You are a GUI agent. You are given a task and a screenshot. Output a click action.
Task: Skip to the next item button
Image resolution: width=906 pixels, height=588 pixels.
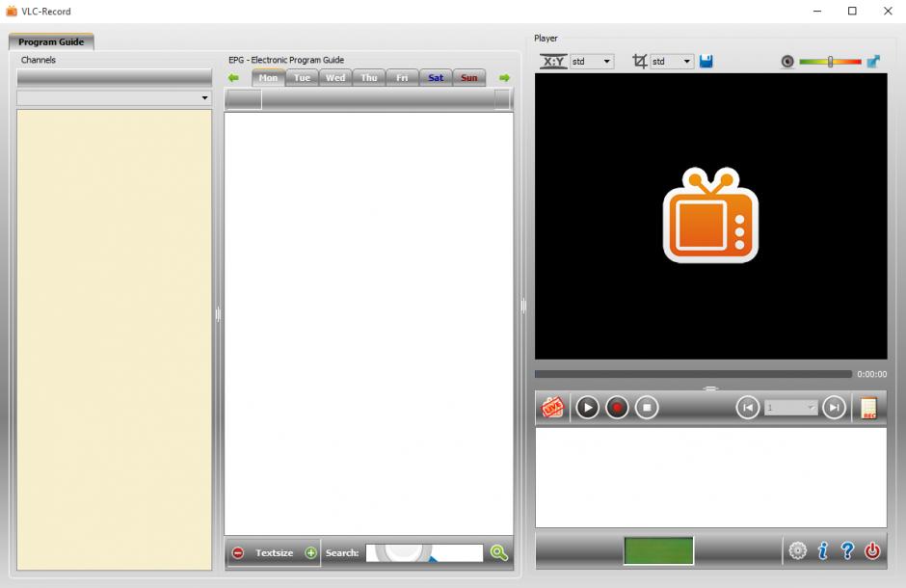(x=834, y=408)
